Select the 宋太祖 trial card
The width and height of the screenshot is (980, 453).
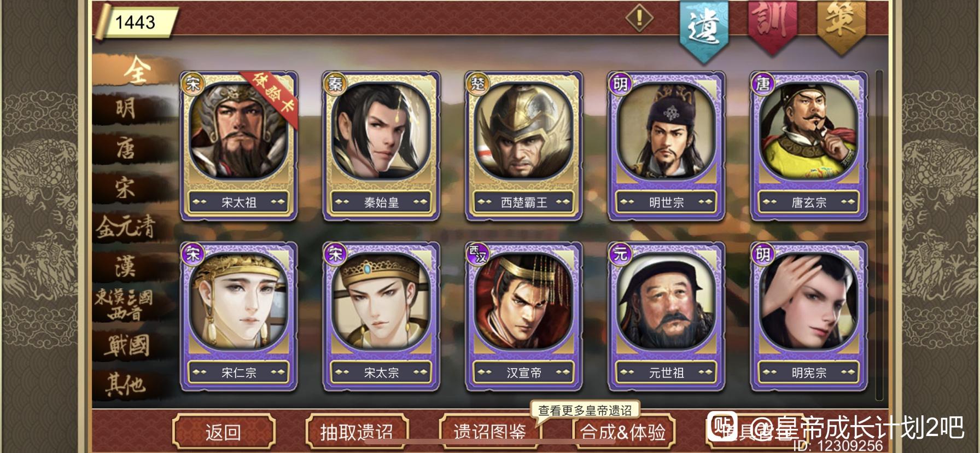pyautogui.click(x=238, y=146)
